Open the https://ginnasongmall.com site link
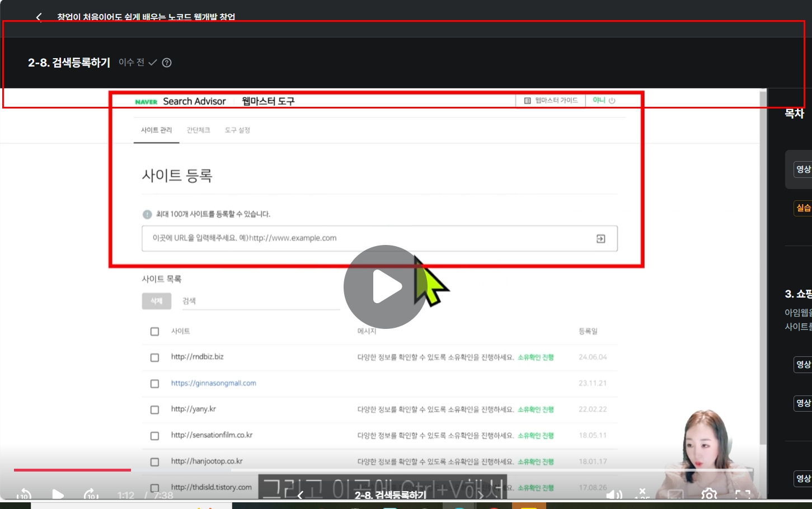Screen dimensions: 812x509 214,383
